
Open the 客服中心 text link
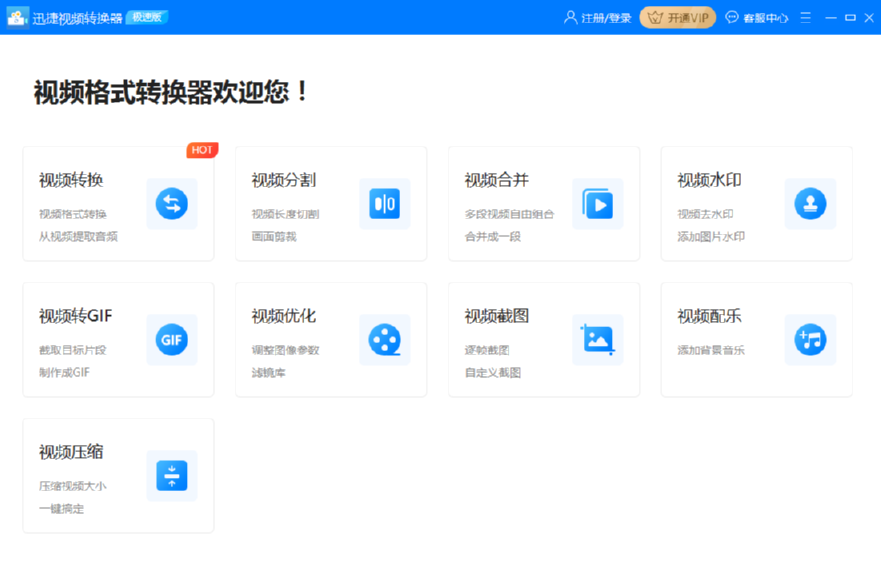(765, 18)
